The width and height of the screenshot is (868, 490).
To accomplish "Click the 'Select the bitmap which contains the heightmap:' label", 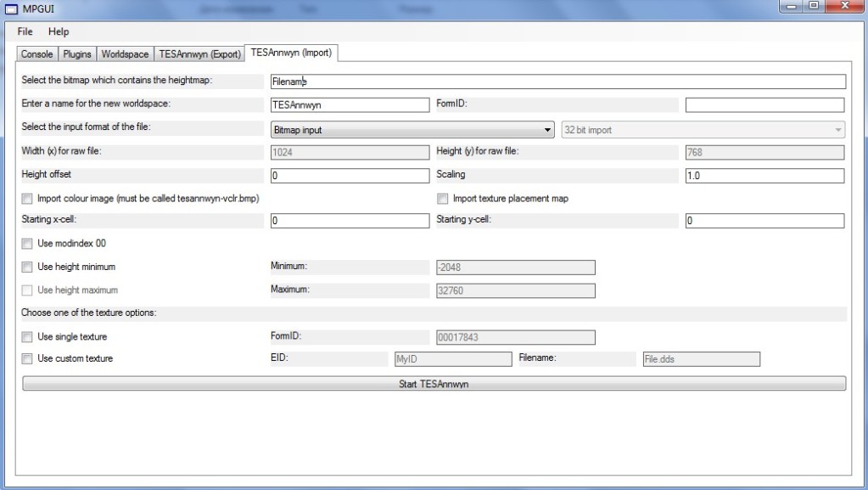I will point(117,80).
